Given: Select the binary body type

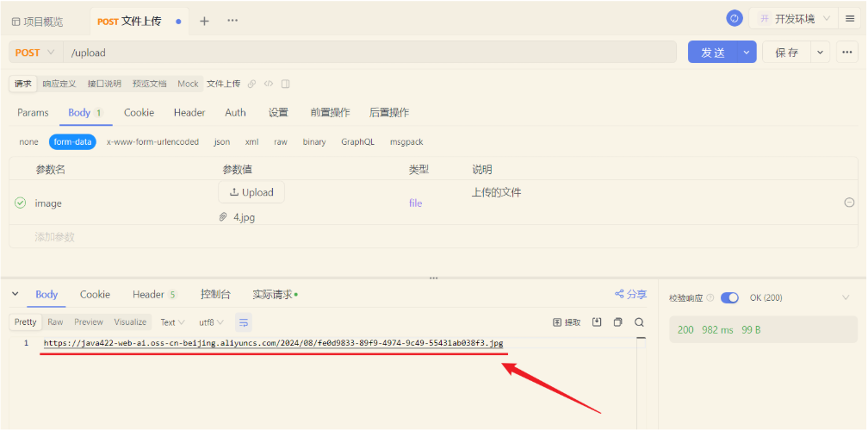Looking at the screenshot, I should click(x=314, y=142).
